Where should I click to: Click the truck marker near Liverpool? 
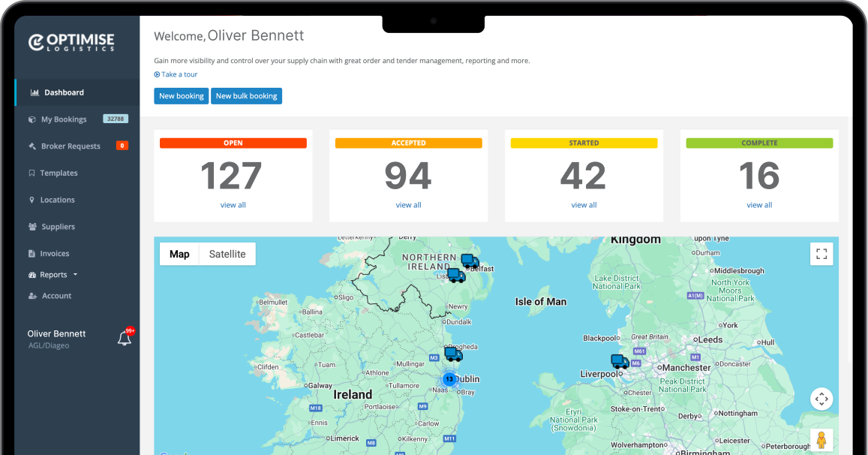point(620,362)
